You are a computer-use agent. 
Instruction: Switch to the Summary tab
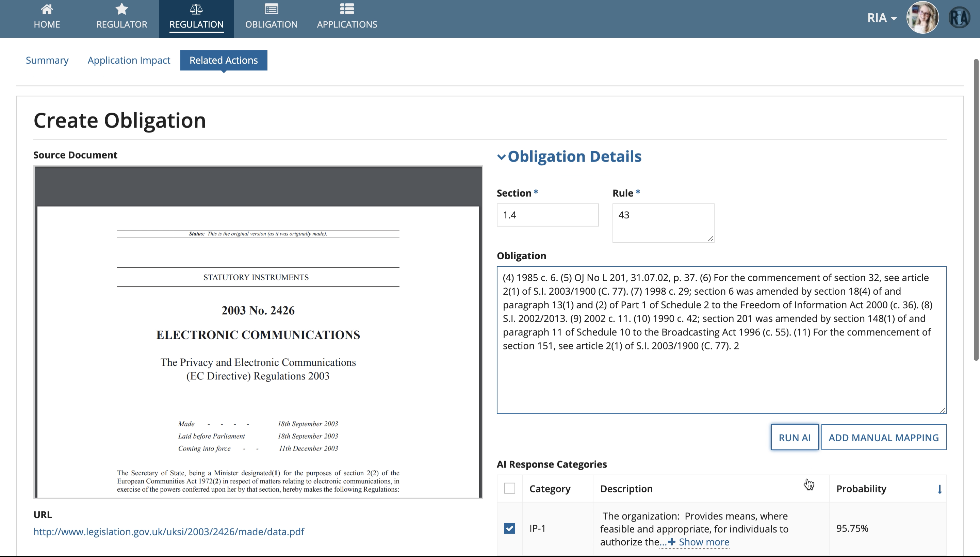(x=47, y=61)
